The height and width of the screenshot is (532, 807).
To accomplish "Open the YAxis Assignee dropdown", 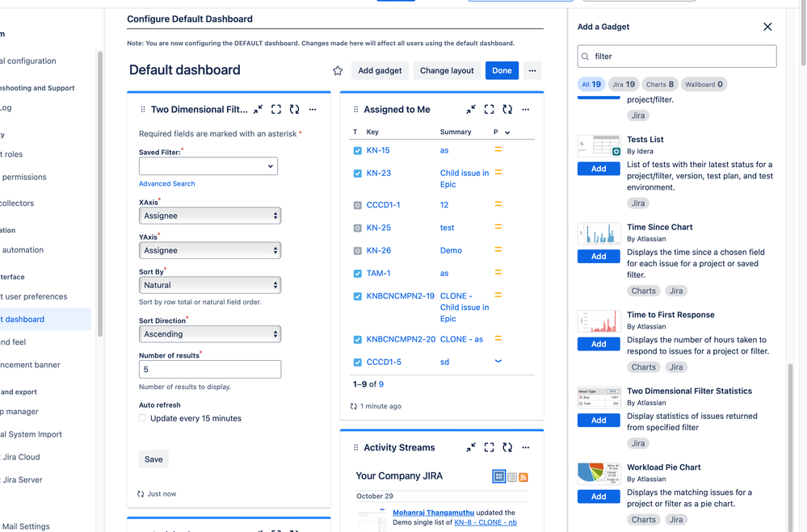I will coord(210,250).
